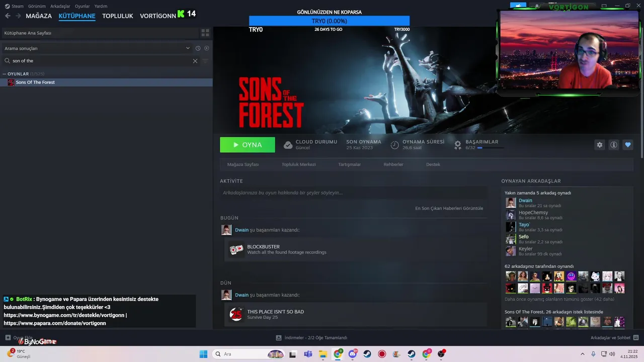Image resolution: width=644 pixels, height=362 pixels.
Task: Open game settings gear icon
Action: [599, 145]
